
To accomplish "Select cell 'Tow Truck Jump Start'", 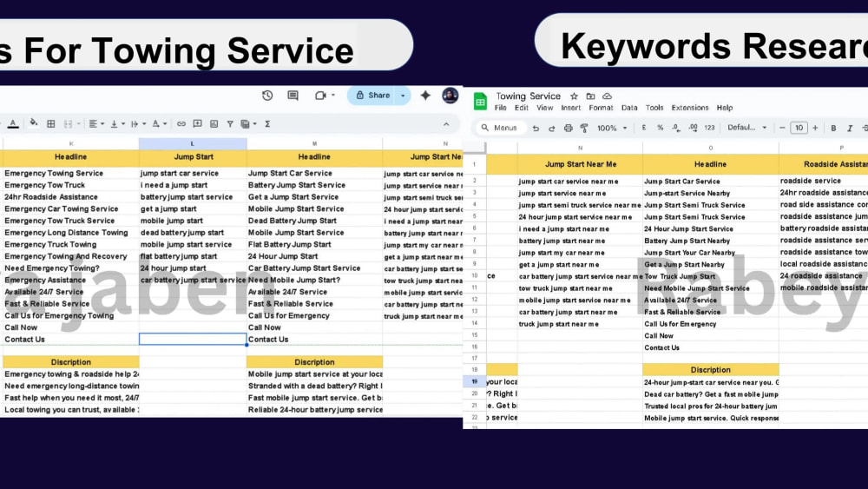I will pyautogui.click(x=711, y=276).
